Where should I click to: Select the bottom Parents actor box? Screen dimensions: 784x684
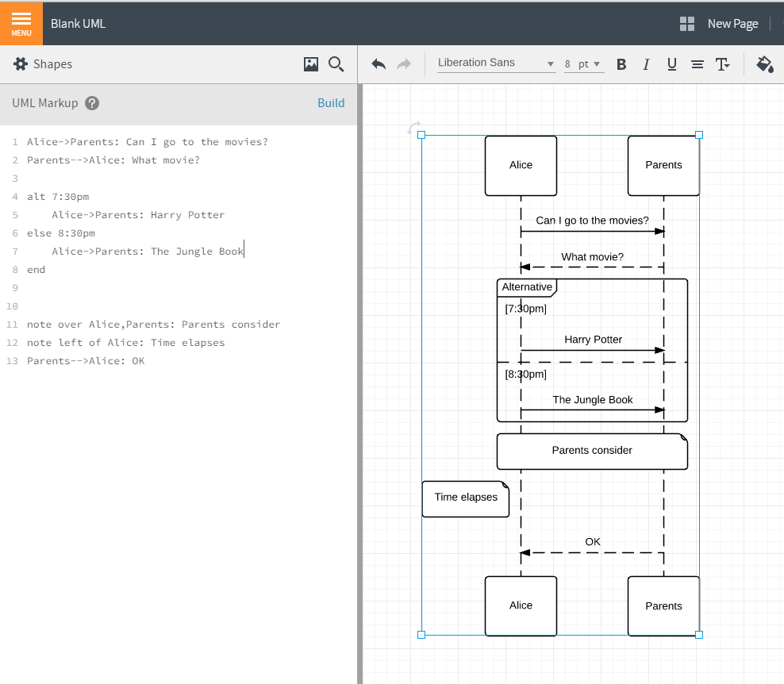coord(663,606)
